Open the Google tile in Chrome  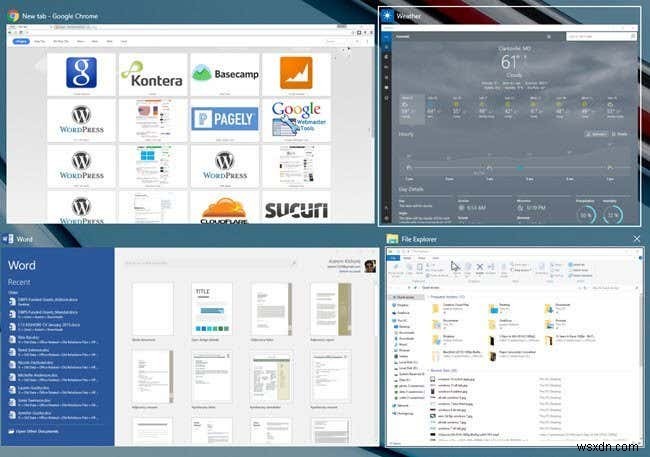(81, 74)
